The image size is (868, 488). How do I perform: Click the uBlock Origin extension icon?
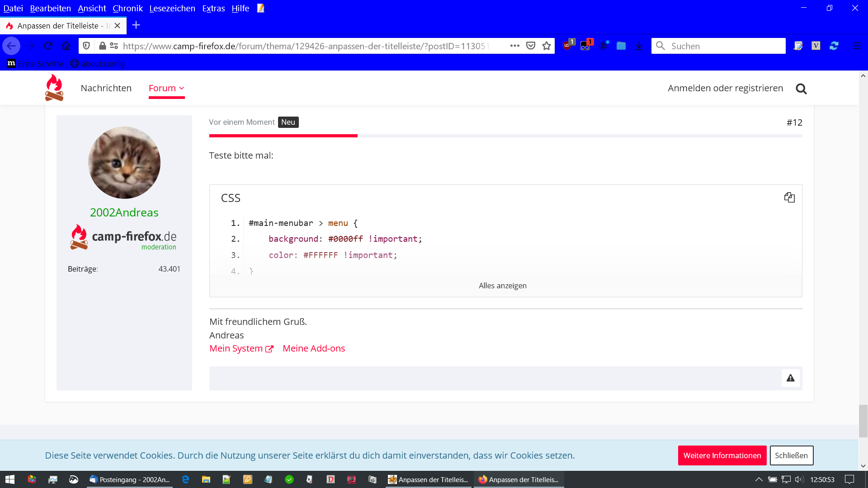pyautogui.click(x=567, y=46)
